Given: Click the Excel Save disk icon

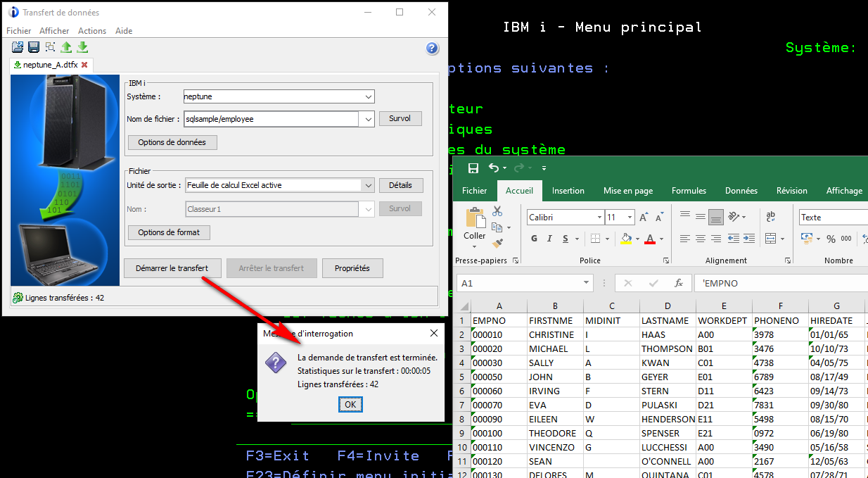Looking at the screenshot, I should 473,168.
